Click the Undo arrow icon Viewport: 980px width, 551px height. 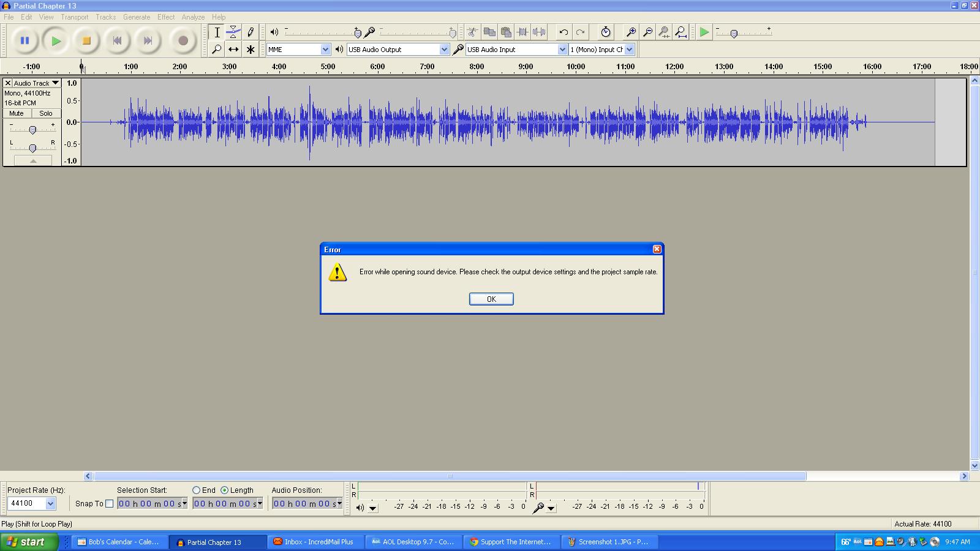(563, 32)
